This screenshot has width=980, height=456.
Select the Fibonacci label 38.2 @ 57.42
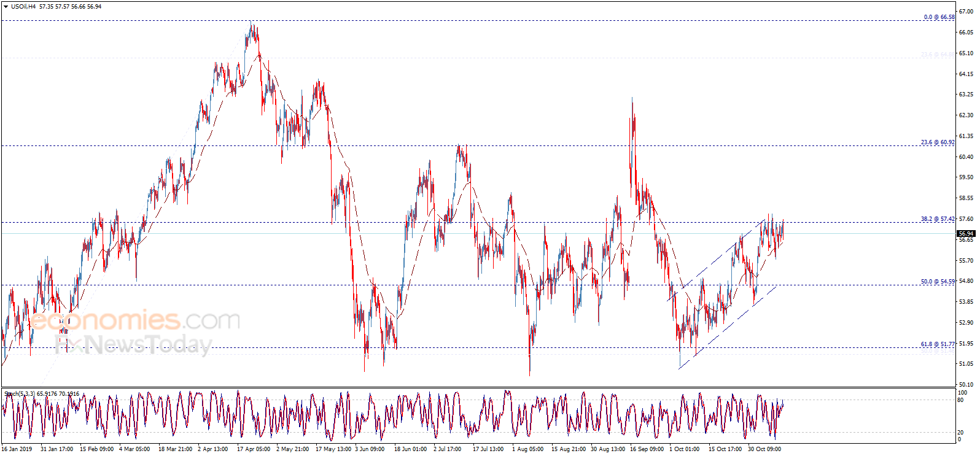click(938, 219)
